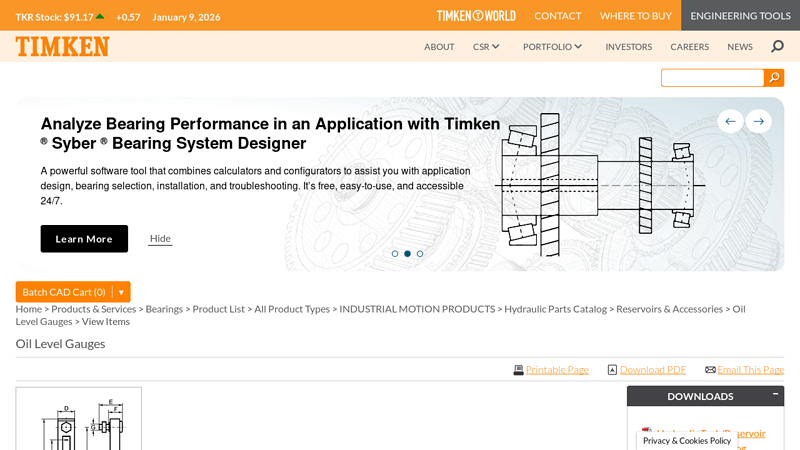Advance to the next banner slide arrow
The image size is (800, 450).
[x=759, y=121]
